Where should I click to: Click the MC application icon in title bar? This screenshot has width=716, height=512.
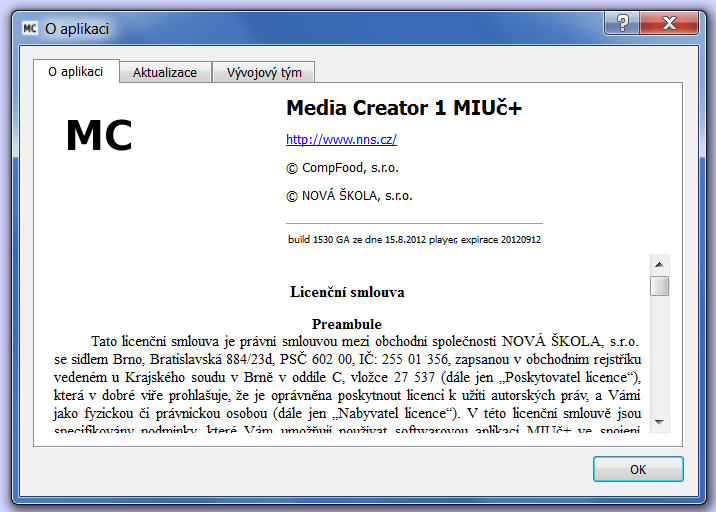[x=29, y=27]
